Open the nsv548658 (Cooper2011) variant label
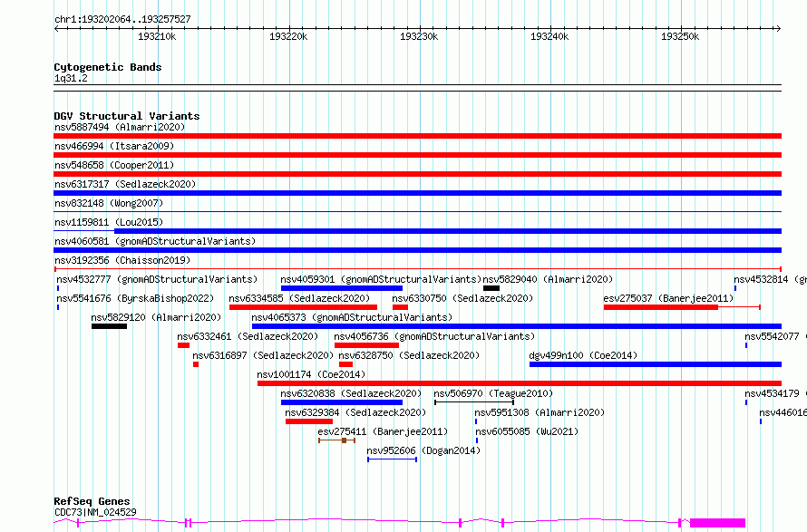Viewport: 807px width, 532px height. (114, 165)
